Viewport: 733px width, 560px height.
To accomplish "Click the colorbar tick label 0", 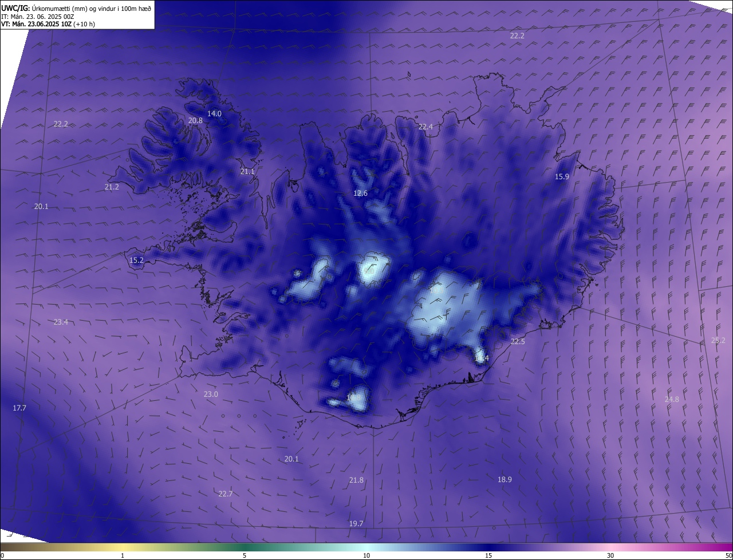I will (x=2, y=555).
